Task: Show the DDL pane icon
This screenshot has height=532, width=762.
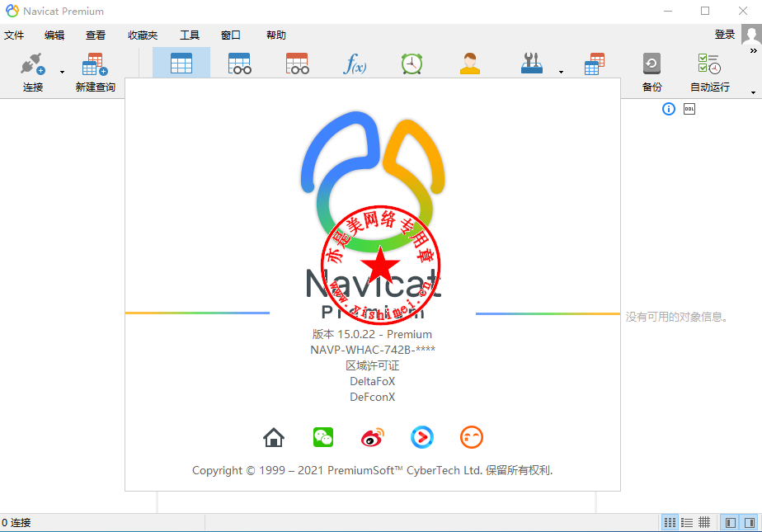Action: [689, 109]
